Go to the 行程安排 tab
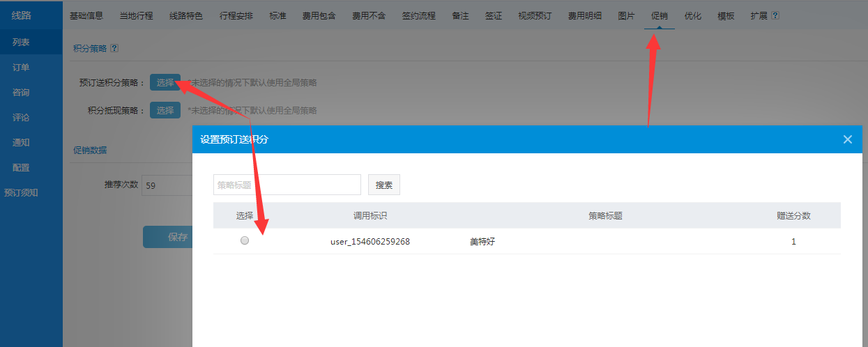868x347 pixels. point(236,15)
